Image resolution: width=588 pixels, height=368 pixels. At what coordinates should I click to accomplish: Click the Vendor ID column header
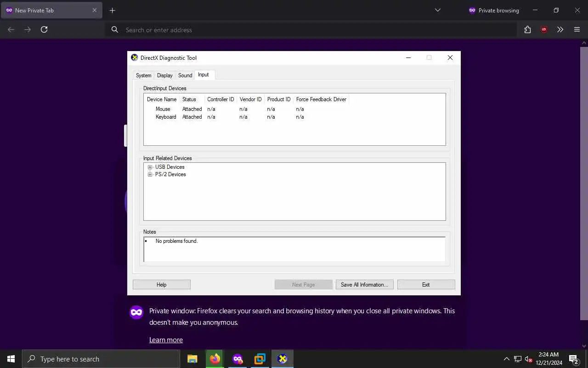coord(250,99)
